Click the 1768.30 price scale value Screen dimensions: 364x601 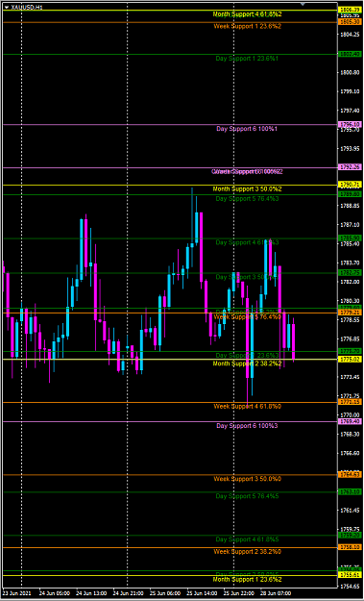click(x=349, y=435)
